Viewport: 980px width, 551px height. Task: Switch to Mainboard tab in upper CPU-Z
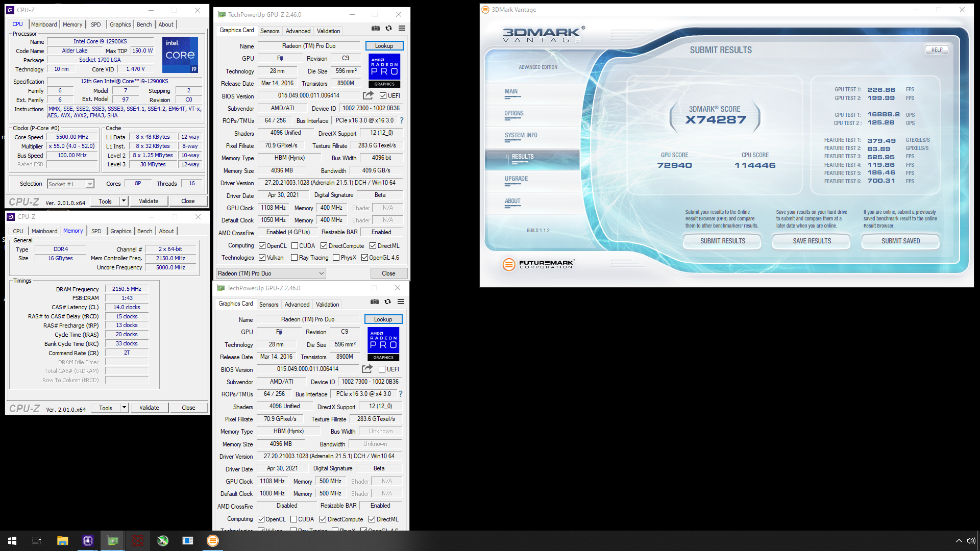[44, 24]
